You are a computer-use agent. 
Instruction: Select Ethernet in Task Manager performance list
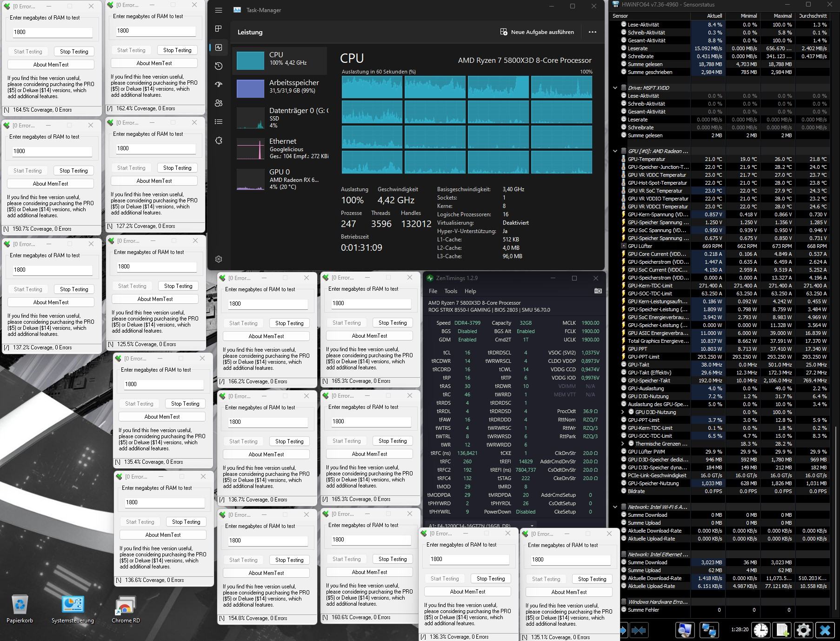280,148
